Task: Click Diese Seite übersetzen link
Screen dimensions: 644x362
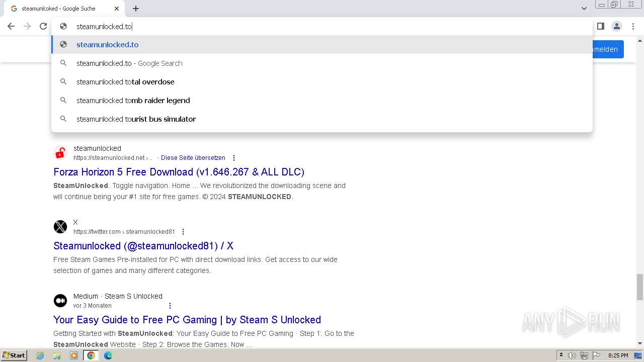Action: coord(193,157)
